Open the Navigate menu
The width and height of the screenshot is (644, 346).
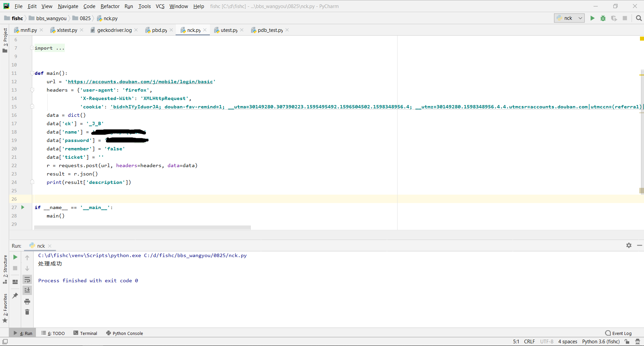tap(68, 6)
